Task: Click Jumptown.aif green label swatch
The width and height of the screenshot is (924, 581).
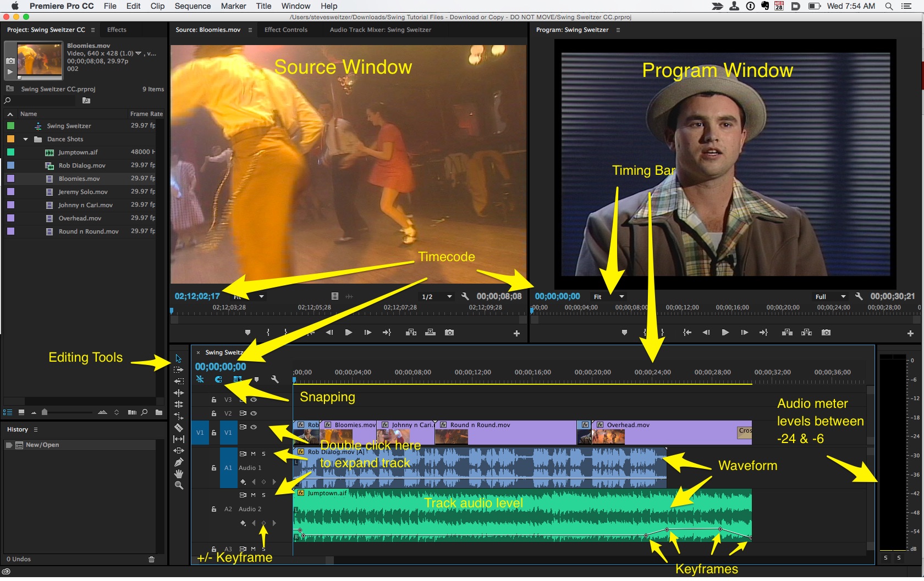Action: tap(10, 152)
